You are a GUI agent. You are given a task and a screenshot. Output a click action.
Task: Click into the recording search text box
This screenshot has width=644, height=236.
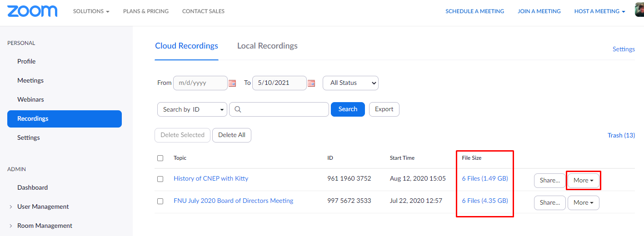[x=279, y=109]
